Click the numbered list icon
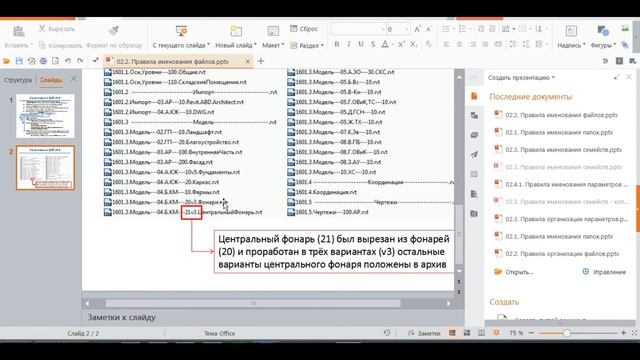 [x=462, y=29]
